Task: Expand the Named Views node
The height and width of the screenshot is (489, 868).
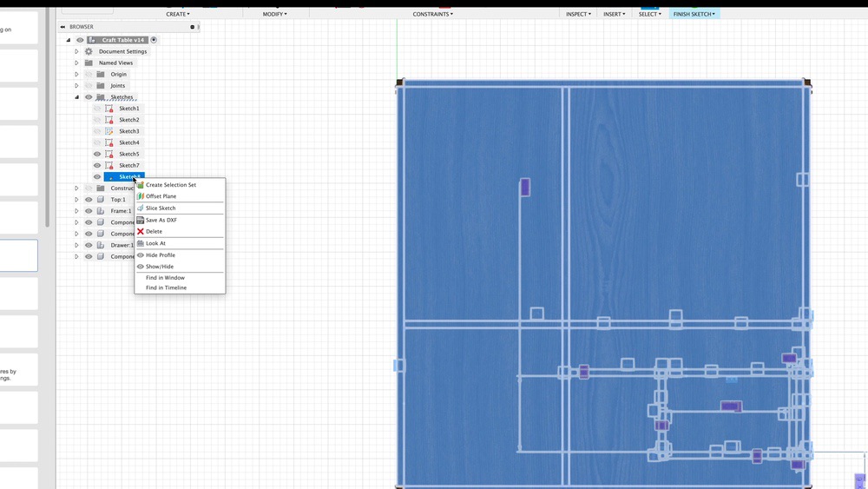Action: (x=76, y=63)
